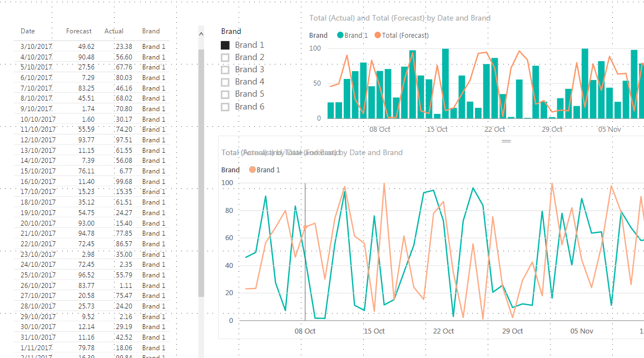
Task: Click the 22 Oct label on bar chart axis
Action: 494,130
